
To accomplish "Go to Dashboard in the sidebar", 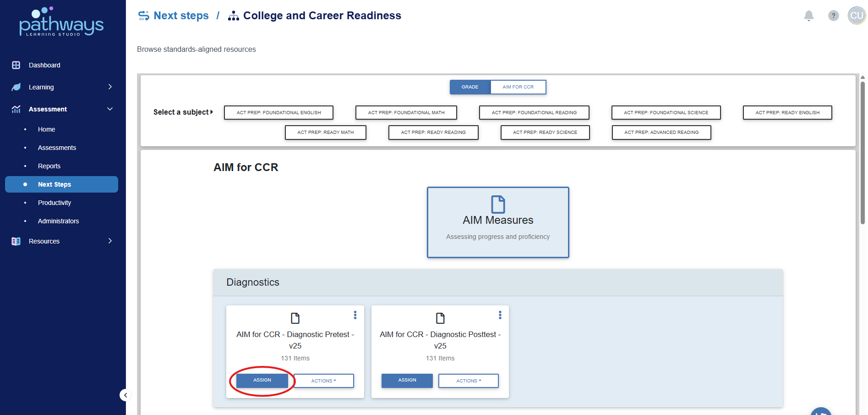I will (44, 65).
